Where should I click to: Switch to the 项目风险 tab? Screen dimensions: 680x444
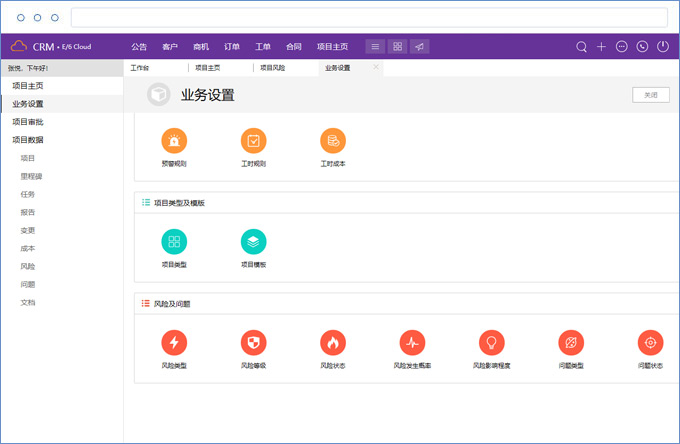272,68
